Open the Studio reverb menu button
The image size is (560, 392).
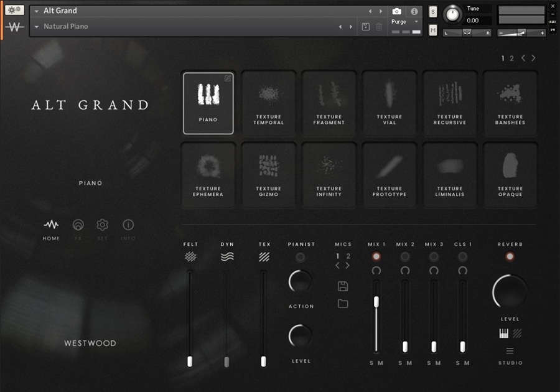(x=510, y=351)
